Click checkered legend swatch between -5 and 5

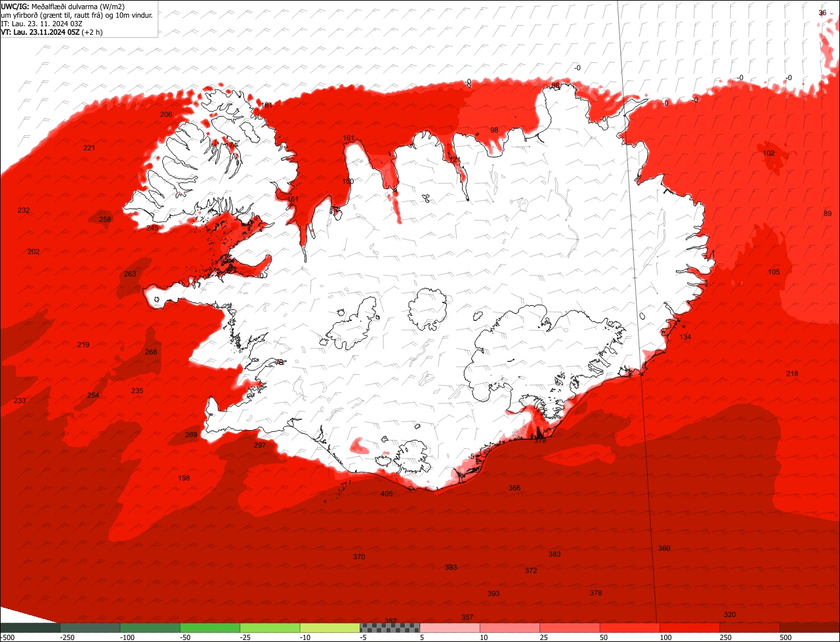390,628
